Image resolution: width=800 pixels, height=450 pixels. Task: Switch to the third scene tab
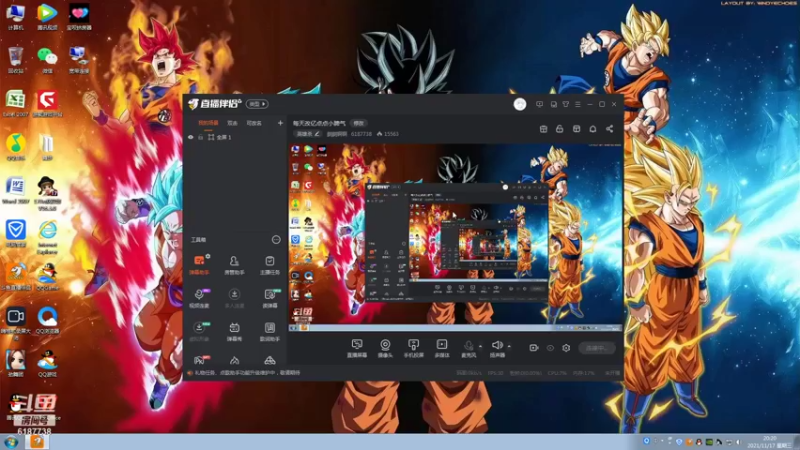coord(254,123)
